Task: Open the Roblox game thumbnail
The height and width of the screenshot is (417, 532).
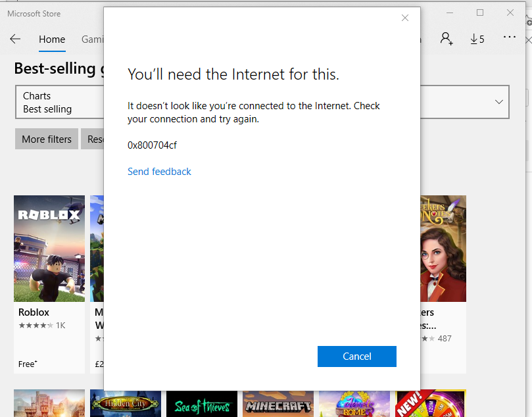Action: click(x=49, y=249)
